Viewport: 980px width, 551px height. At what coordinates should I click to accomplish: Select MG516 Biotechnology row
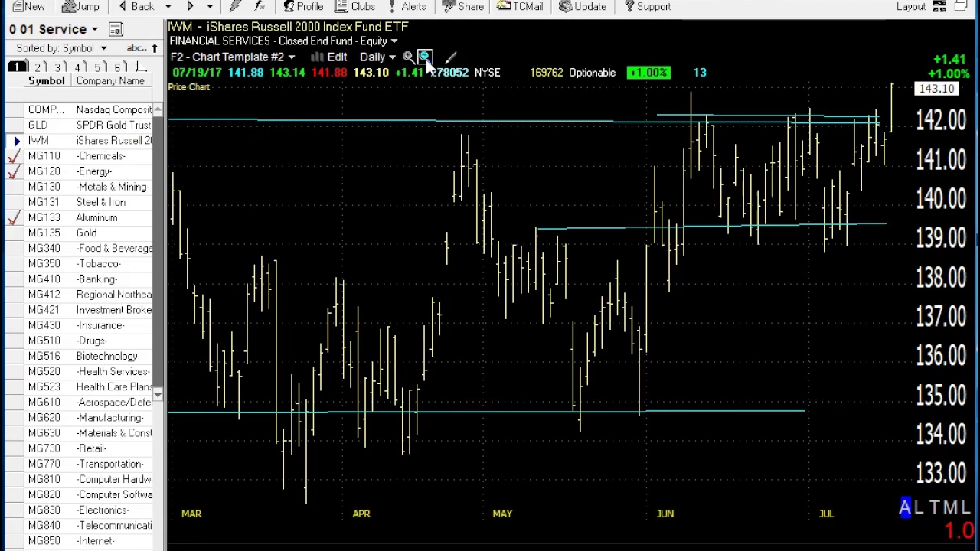pyautogui.click(x=80, y=356)
